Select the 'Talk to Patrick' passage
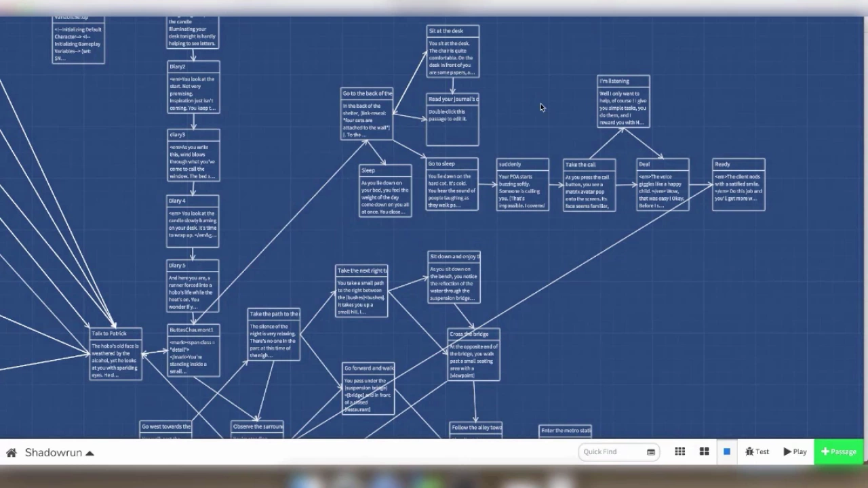The height and width of the screenshot is (488, 868). click(x=116, y=354)
